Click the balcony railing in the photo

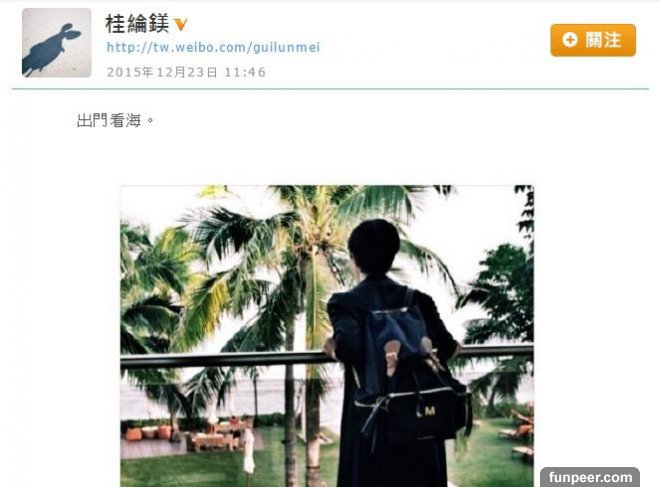point(223,360)
